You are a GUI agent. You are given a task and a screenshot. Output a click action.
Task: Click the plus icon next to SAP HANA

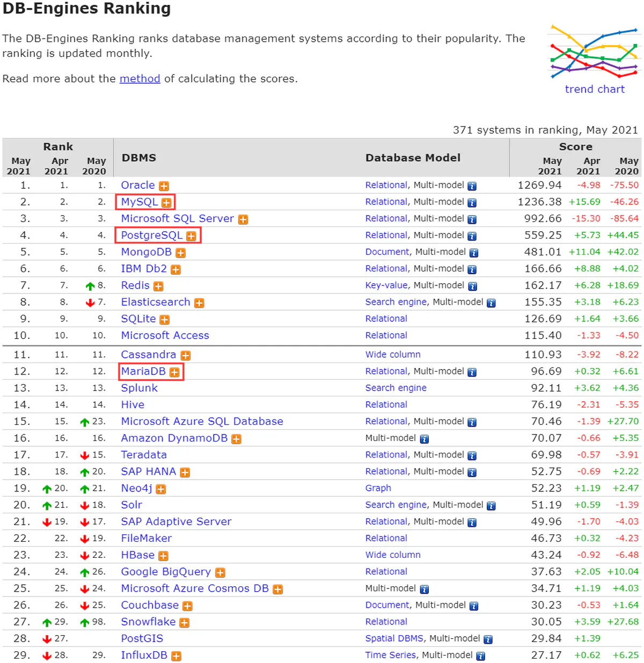(185, 473)
